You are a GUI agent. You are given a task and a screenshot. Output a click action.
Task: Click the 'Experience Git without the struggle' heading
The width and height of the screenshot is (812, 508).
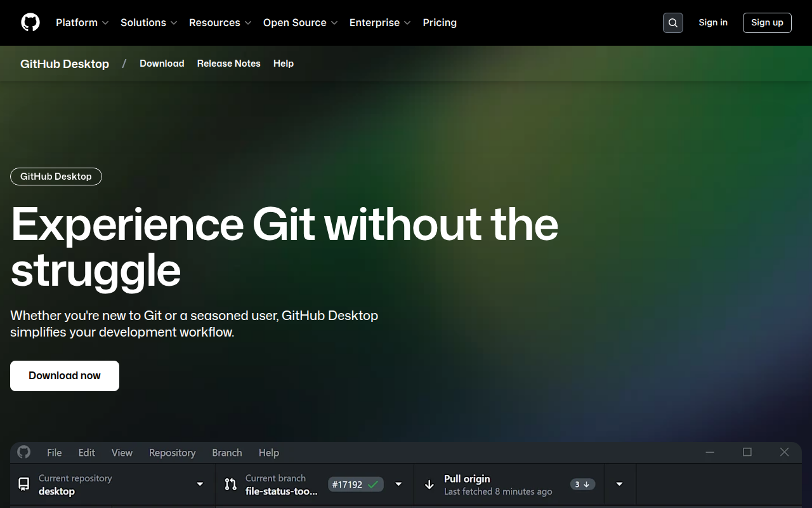[x=284, y=248]
